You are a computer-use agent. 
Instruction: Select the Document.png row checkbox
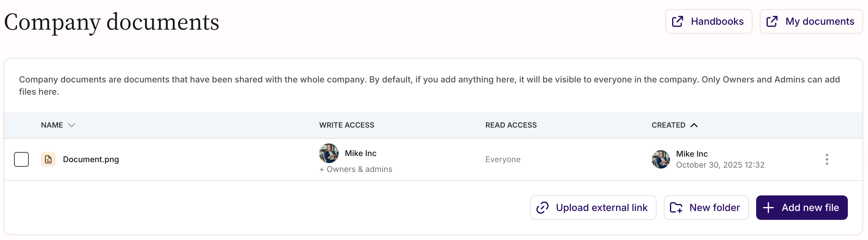tap(21, 159)
